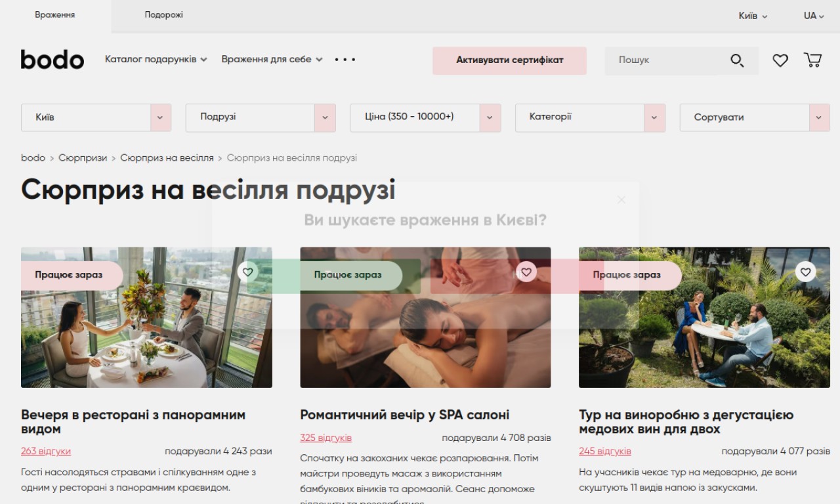Open the Категорії filter dropdown
Viewport: 840px width, 504px height.
coord(590,117)
